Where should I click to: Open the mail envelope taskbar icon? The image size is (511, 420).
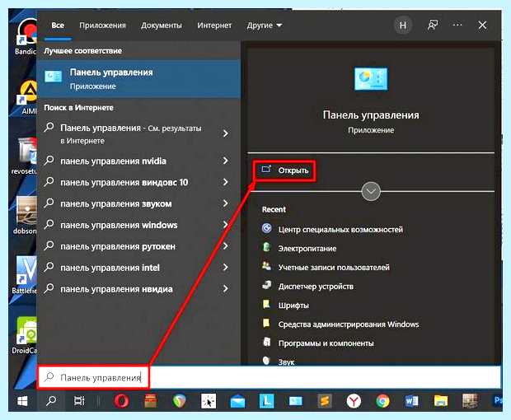click(x=237, y=401)
